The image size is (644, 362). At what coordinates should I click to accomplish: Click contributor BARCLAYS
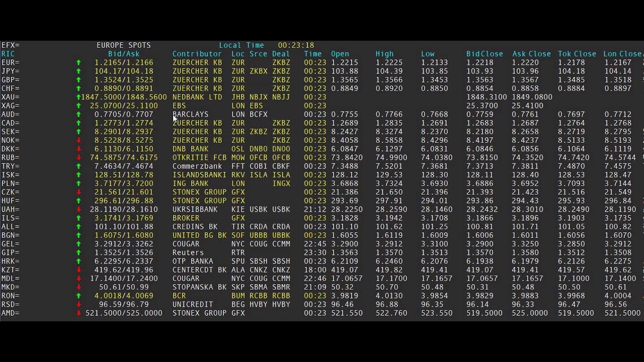tap(191, 114)
